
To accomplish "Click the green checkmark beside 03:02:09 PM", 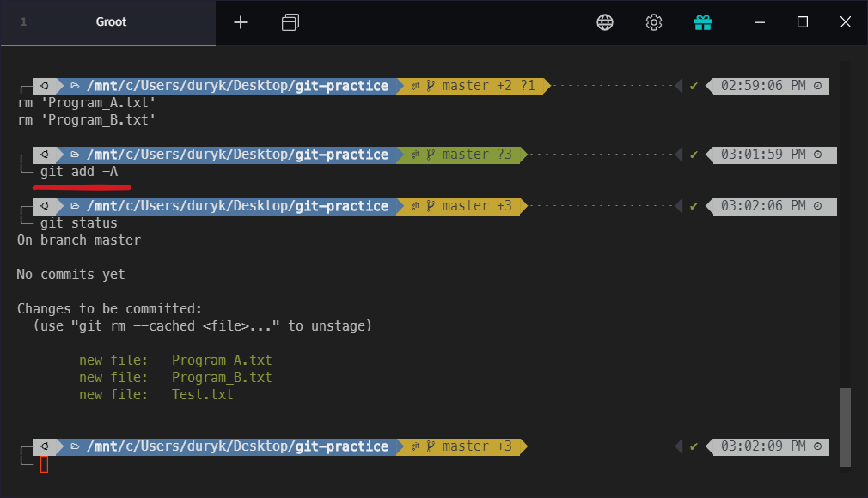I will coord(694,446).
